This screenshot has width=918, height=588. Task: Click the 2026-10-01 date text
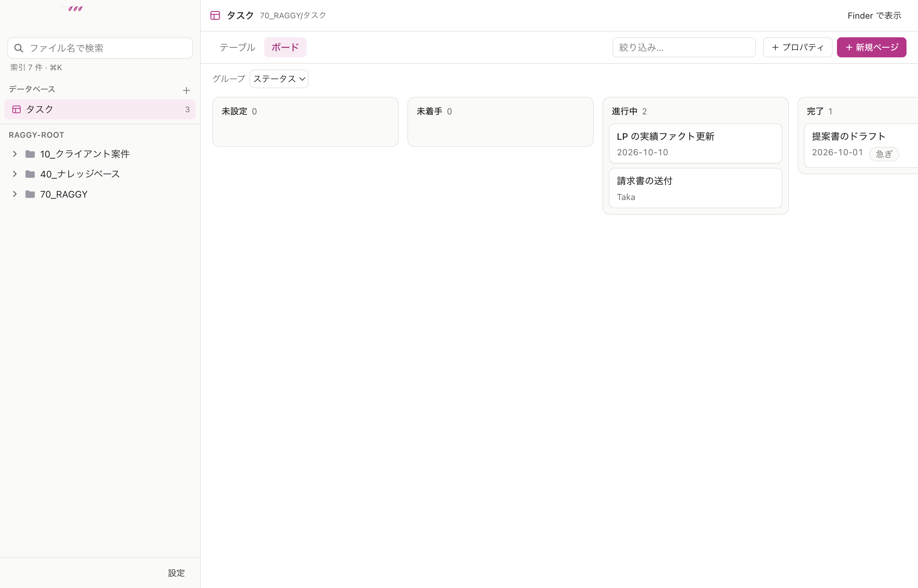837,152
